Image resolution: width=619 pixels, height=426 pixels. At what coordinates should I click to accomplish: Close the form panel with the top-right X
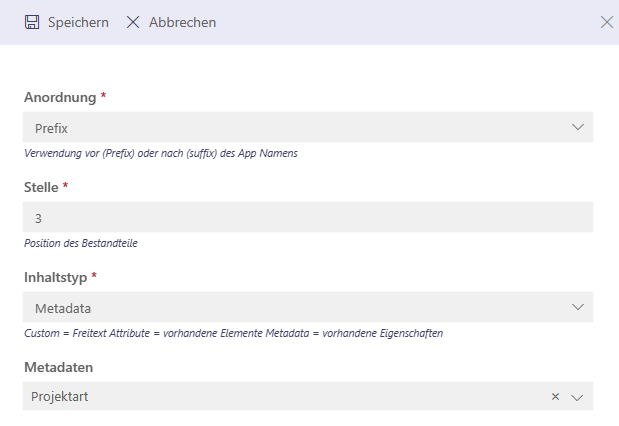point(607,22)
